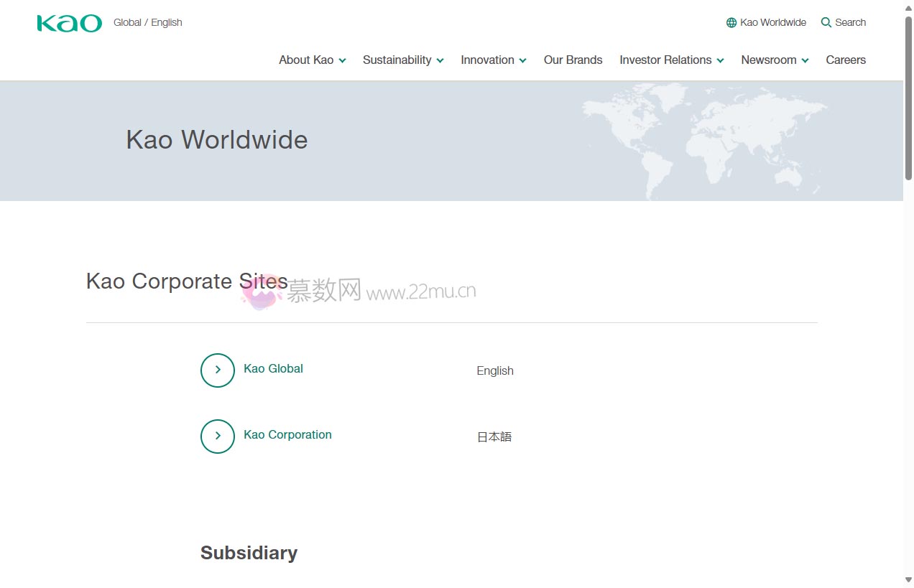This screenshot has width=914, height=588.
Task: Click the circled arrow next to Kao Corporation
Action: tap(218, 437)
